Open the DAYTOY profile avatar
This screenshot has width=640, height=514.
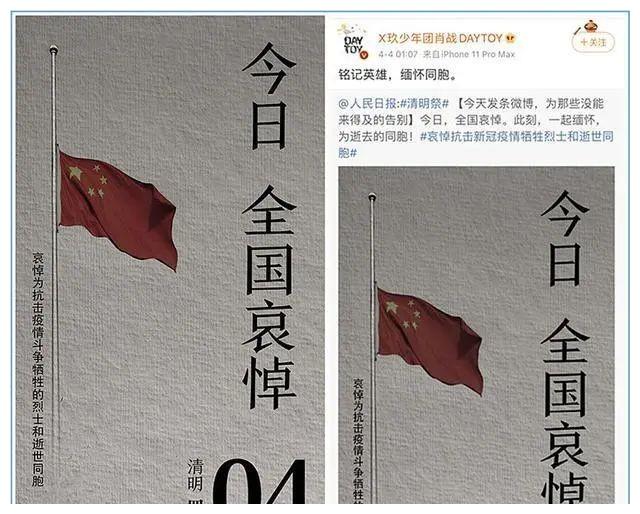click(x=353, y=44)
